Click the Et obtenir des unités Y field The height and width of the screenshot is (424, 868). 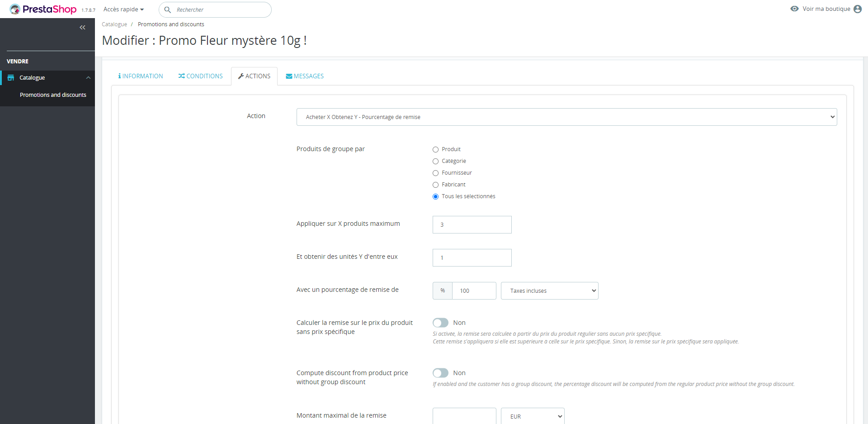tap(472, 257)
